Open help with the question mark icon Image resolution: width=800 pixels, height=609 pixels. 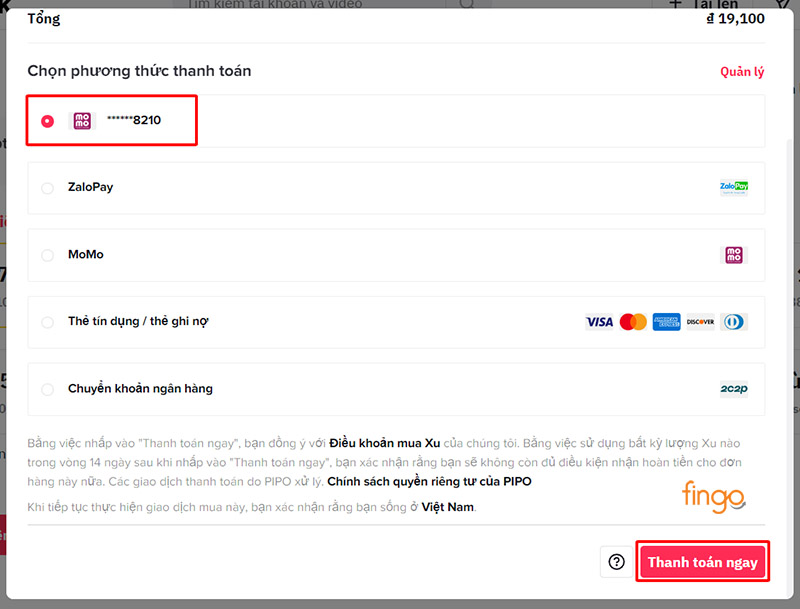click(x=616, y=562)
